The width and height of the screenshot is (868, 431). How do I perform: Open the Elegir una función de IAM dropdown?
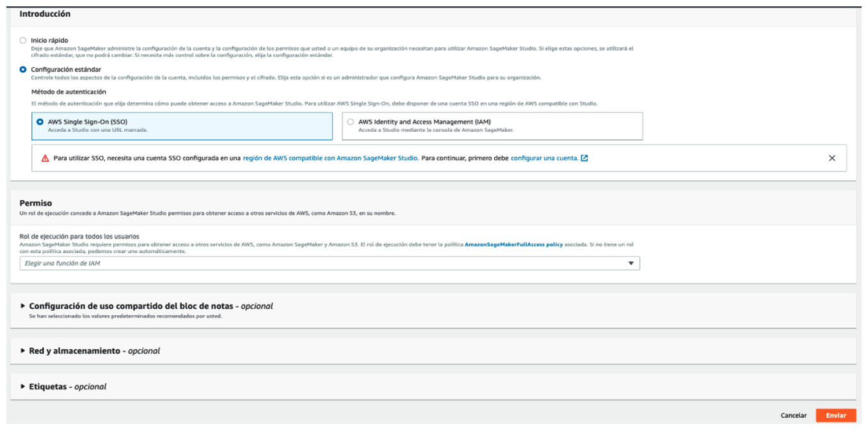(330, 263)
